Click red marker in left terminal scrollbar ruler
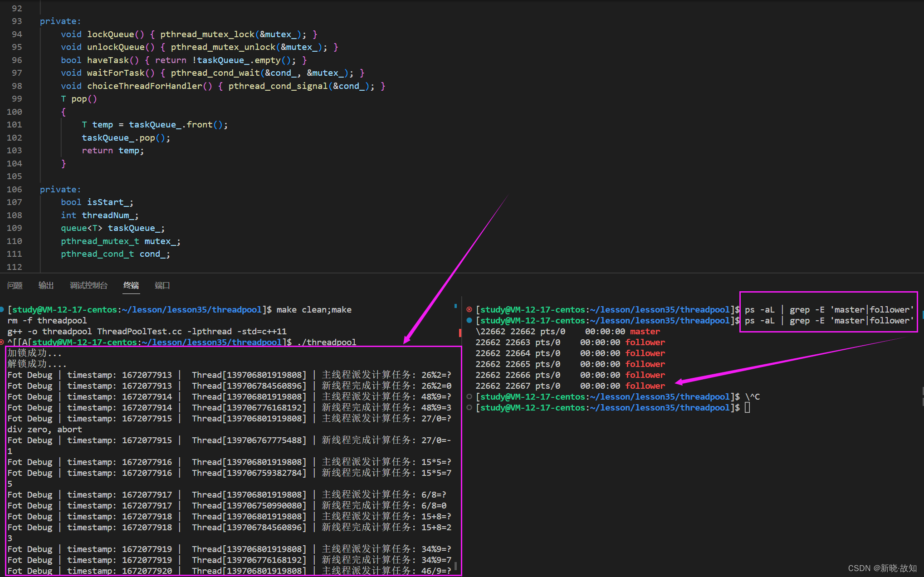924x577 pixels. (460, 333)
